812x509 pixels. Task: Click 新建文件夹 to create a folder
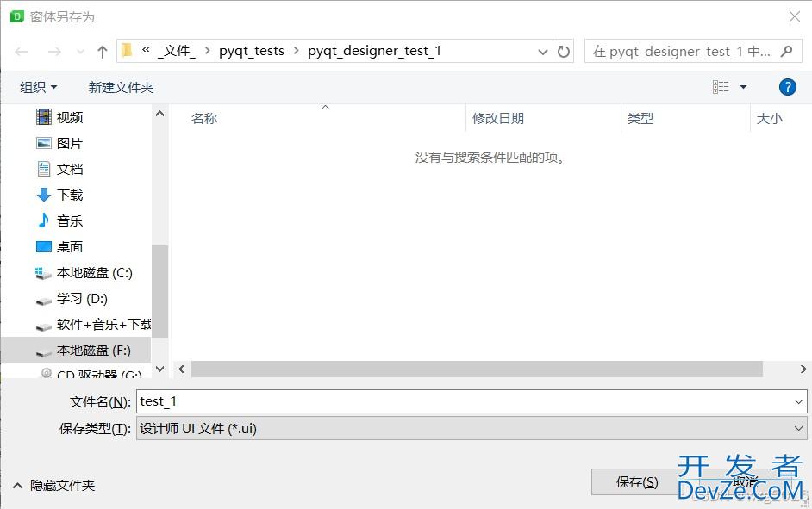pyautogui.click(x=121, y=87)
